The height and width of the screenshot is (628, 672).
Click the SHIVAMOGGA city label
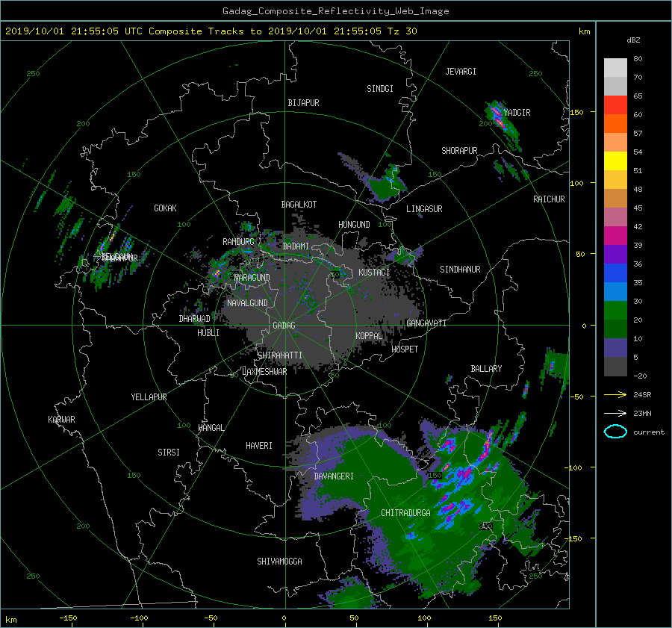point(279,561)
